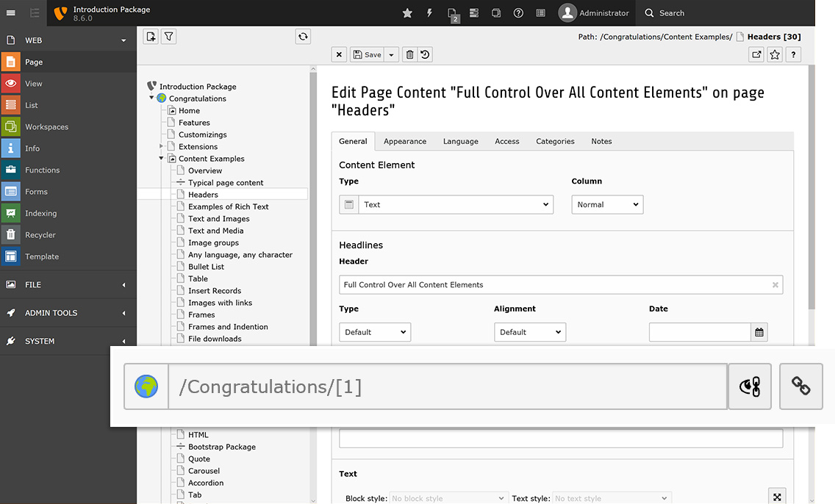
Task: Open the List module
Action: click(x=68, y=105)
